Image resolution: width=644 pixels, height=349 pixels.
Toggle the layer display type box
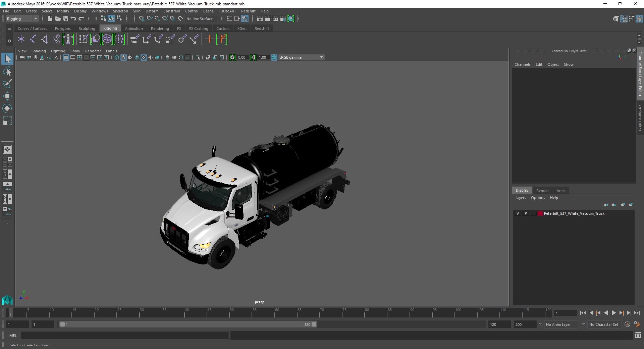point(533,213)
